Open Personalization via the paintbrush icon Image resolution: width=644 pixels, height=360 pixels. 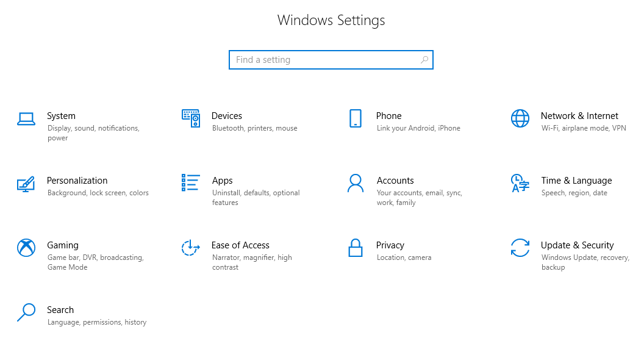pos(26,184)
